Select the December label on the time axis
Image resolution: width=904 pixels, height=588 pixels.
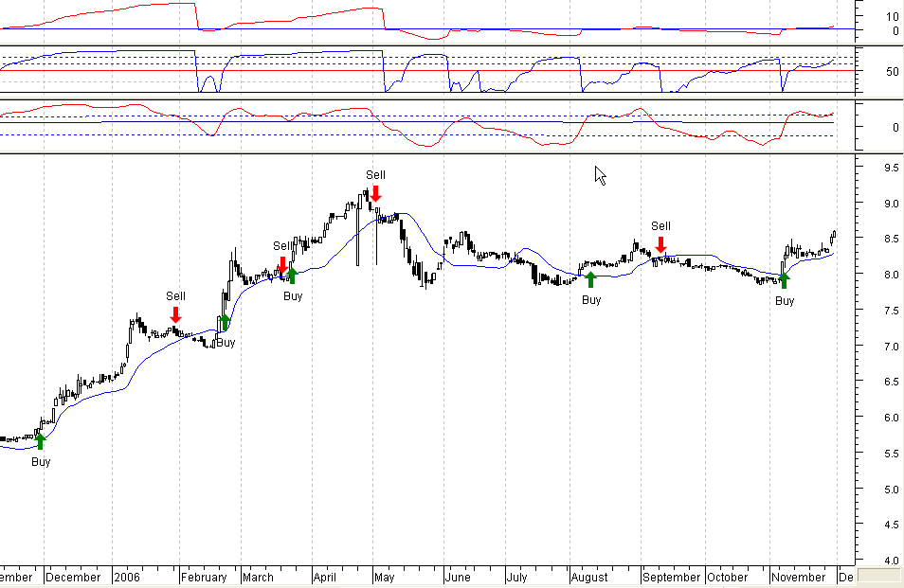73,577
